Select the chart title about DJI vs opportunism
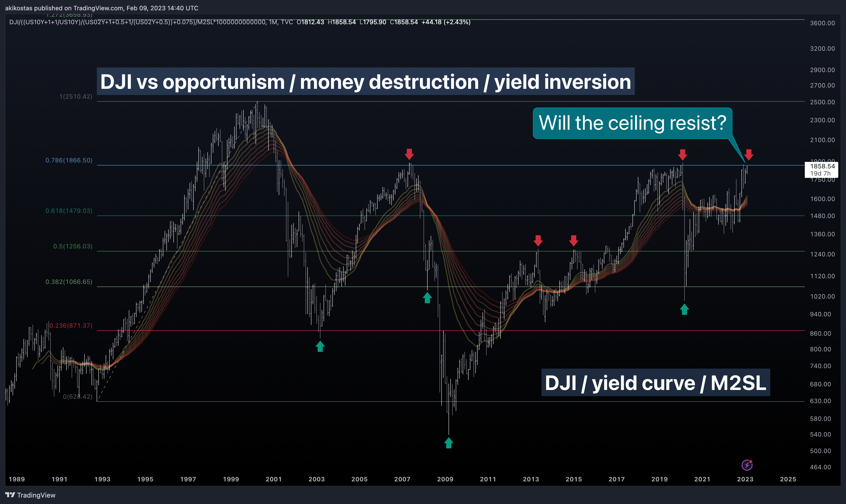Viewport: 846px width, 504px height. click(365, 82)
